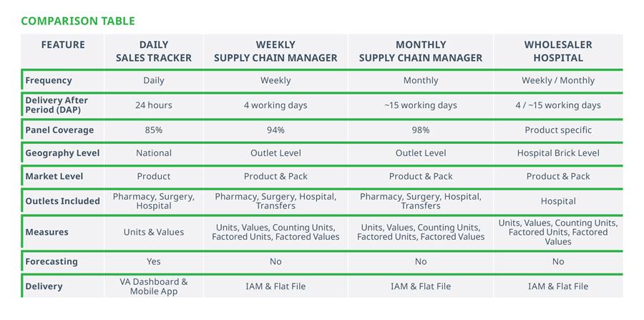Screen dimensions: 644x320
Task: Click the Panel Coverage row label
Action: [x=59, y=130]
